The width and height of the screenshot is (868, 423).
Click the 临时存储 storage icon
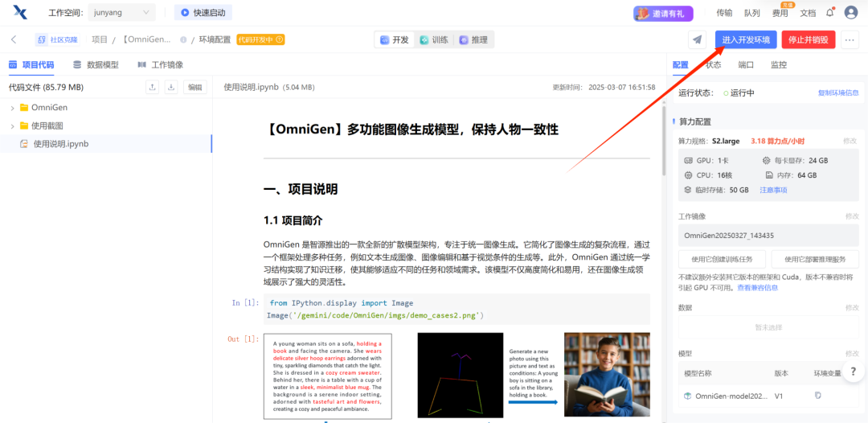pyautogui.click(x=688, y=190)
